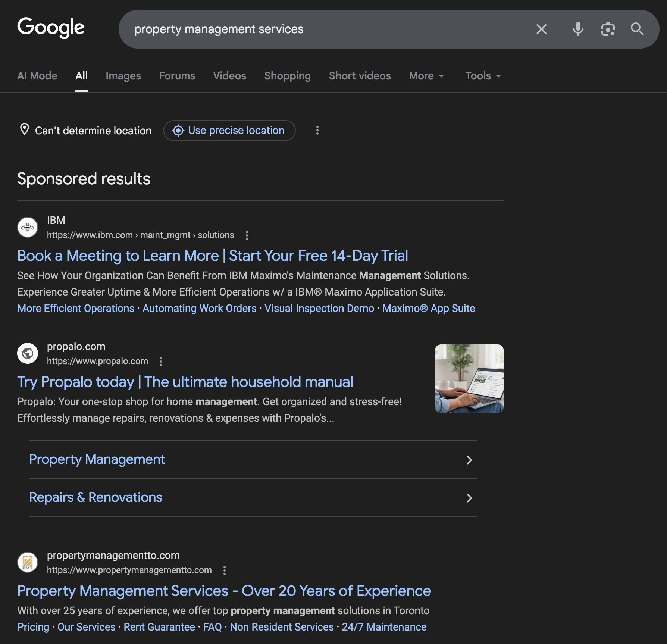Switch to Shopping results tab

coord(288,76)
